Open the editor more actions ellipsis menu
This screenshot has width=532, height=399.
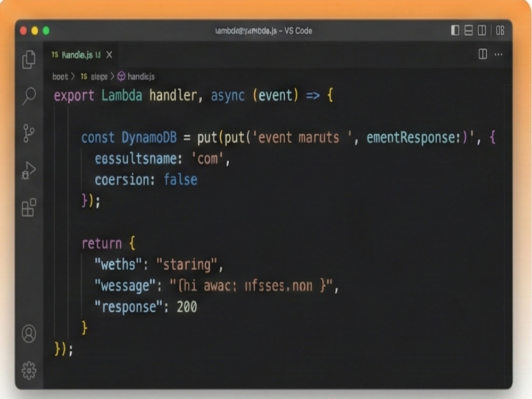pyautogui.click(x=498, y=55)
